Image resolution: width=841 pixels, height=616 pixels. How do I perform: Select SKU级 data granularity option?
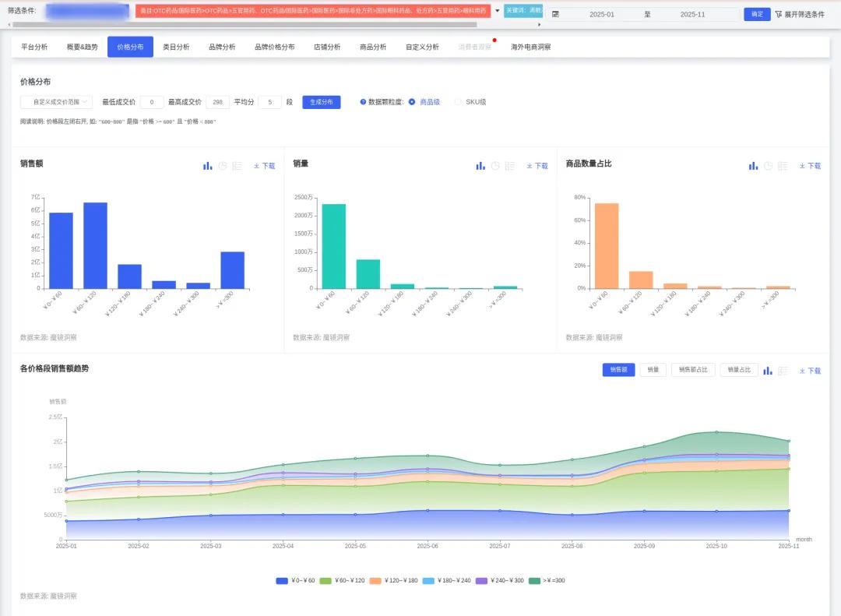(x=458, y=102)
